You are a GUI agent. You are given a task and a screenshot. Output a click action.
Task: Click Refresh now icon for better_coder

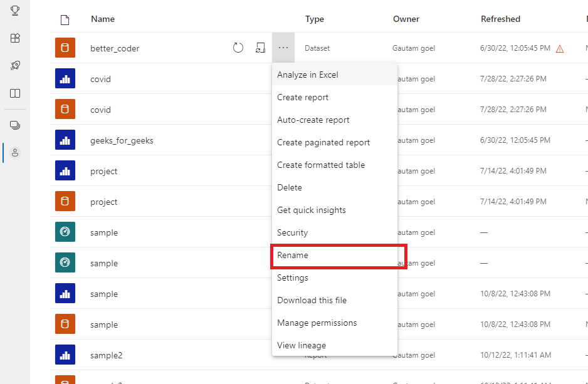point(238,48)
